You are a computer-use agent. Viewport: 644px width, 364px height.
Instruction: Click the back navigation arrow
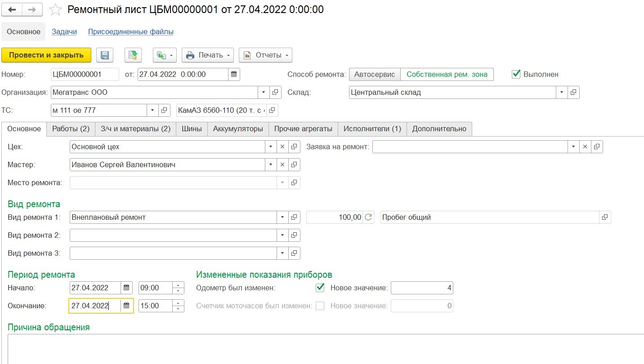point(12,9)
